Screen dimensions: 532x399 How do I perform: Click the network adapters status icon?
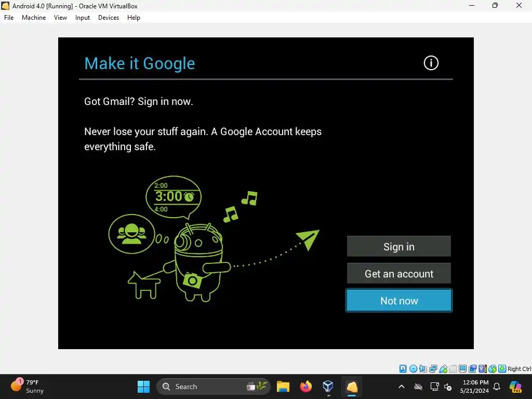coord(433,369)
